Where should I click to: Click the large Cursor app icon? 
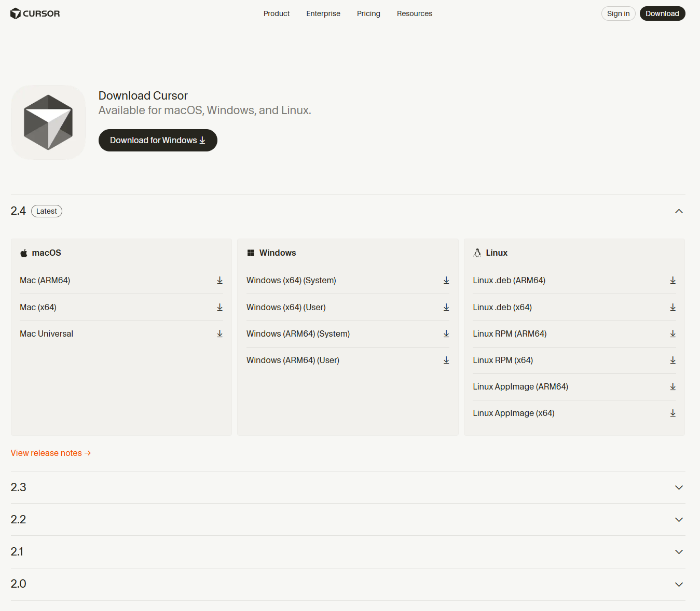[x=48, y=122]
